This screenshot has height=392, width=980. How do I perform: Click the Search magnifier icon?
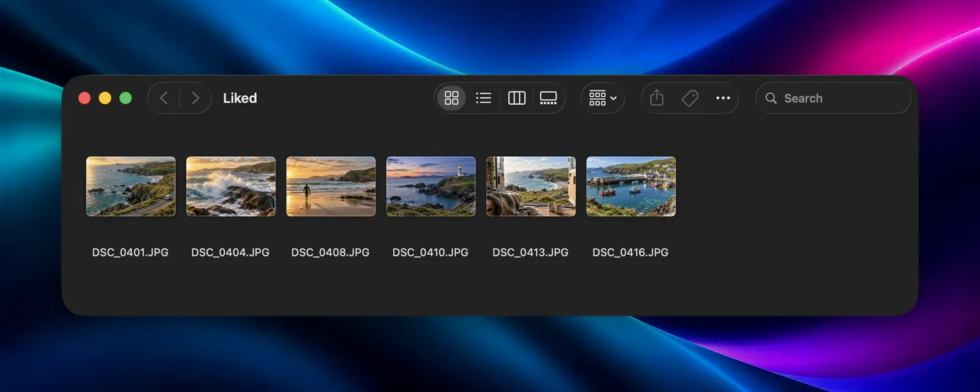(x=771, y=98)
